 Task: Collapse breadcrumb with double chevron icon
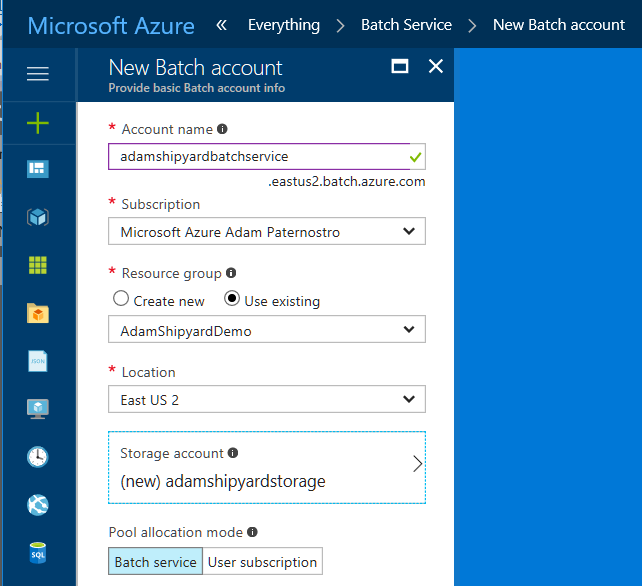(221, 25)
